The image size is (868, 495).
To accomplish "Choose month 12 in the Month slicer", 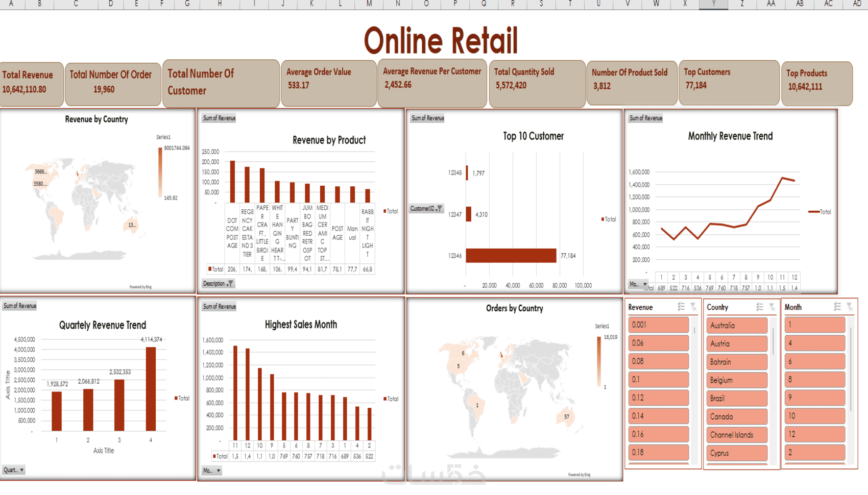I will pos(815,434).
